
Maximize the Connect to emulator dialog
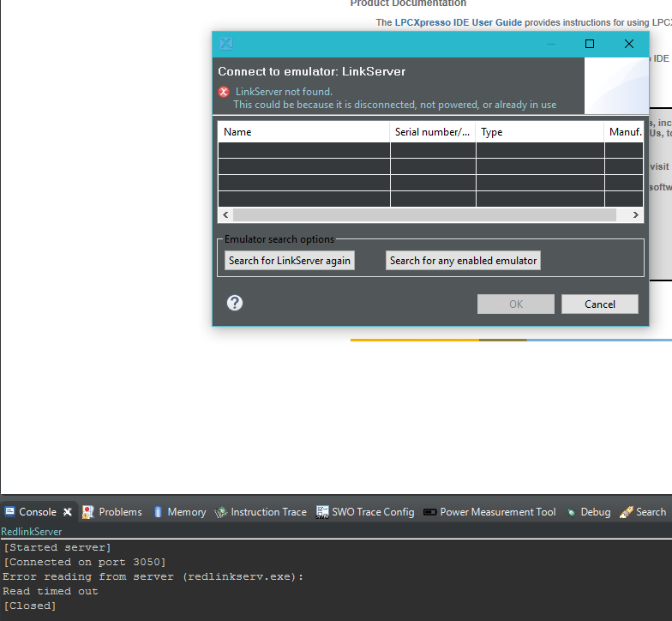(590, 43)
